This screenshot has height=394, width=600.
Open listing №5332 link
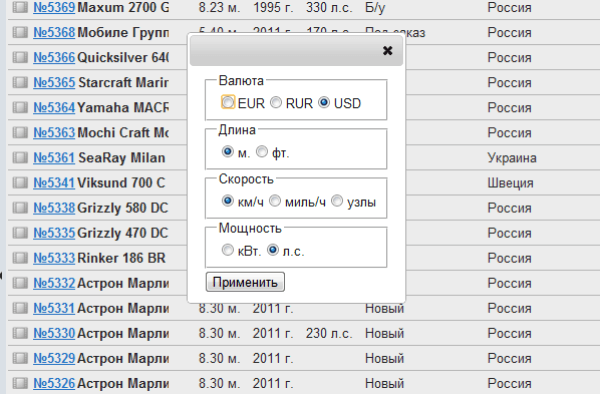[x=54, y=283]
